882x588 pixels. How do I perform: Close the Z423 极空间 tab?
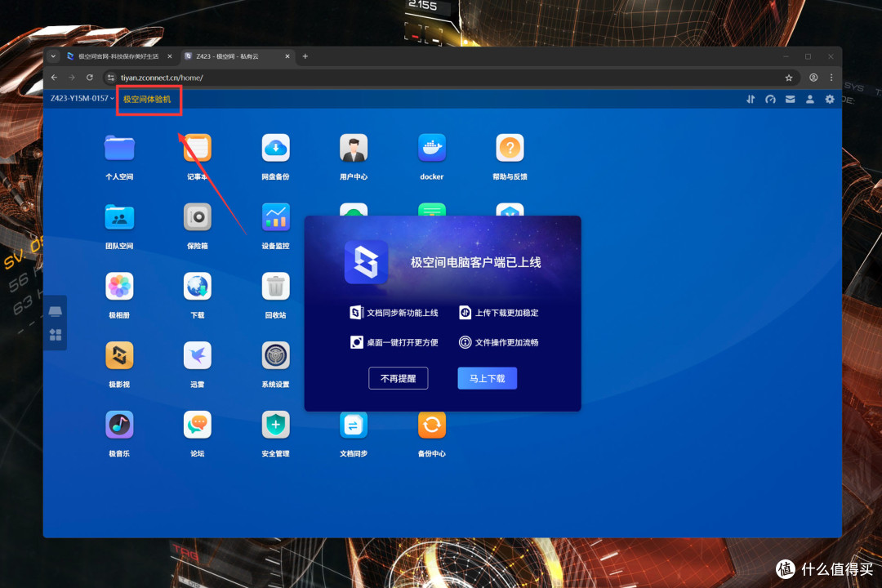287,56
